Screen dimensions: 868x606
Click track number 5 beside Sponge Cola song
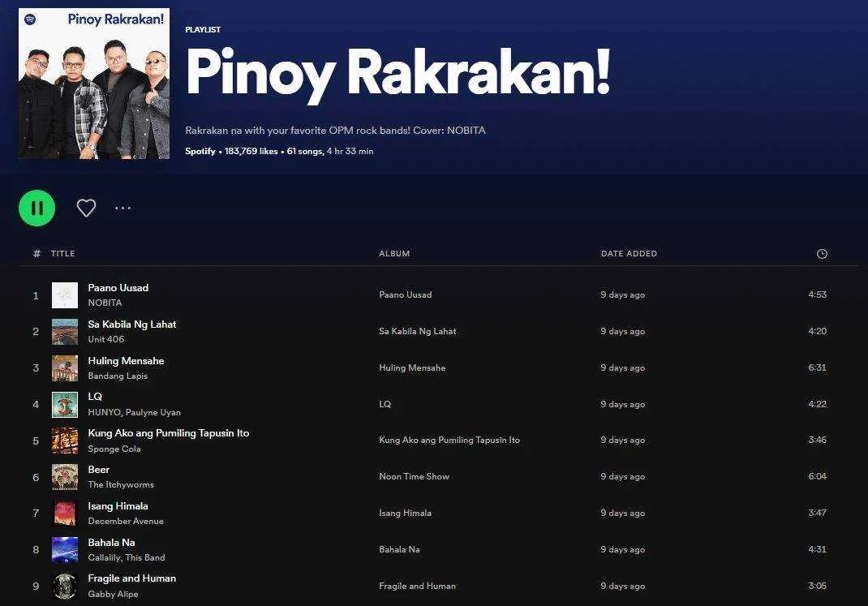click(x=36, y=441)
